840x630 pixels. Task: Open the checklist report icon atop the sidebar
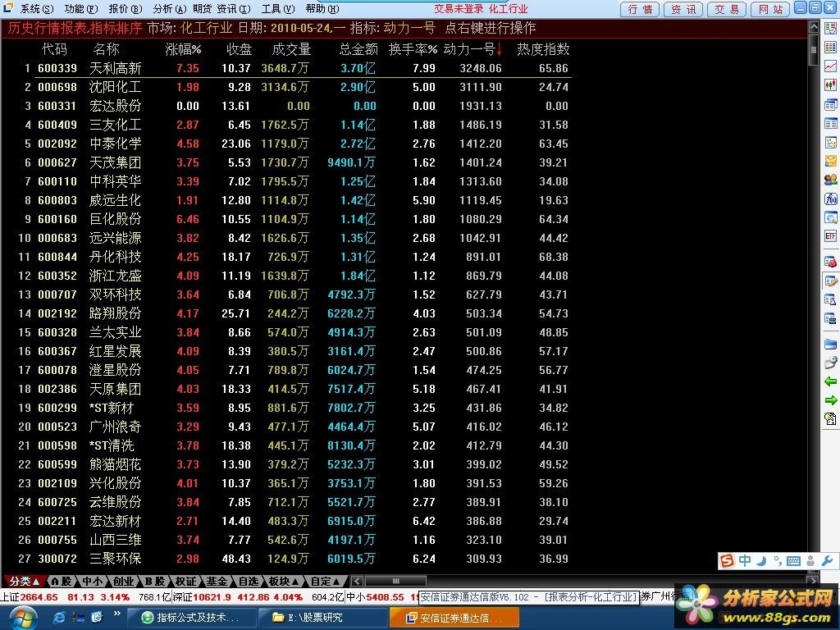coord(831,29)
